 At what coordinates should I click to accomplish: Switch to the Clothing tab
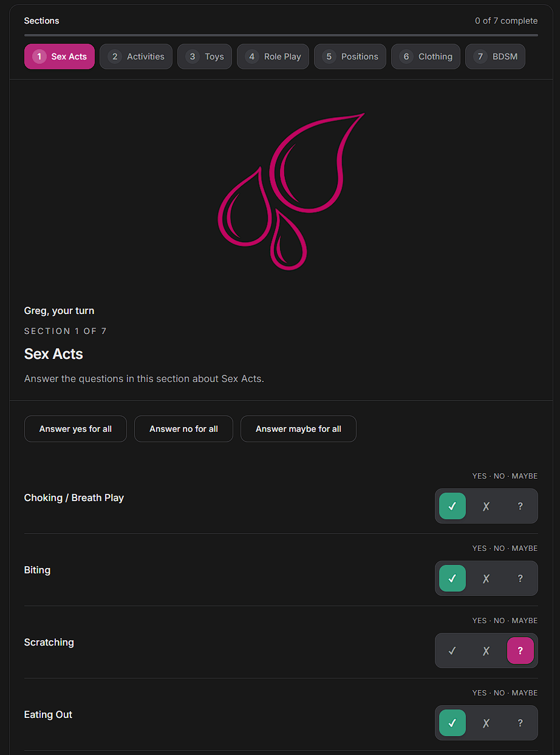(x=426, y=56)
